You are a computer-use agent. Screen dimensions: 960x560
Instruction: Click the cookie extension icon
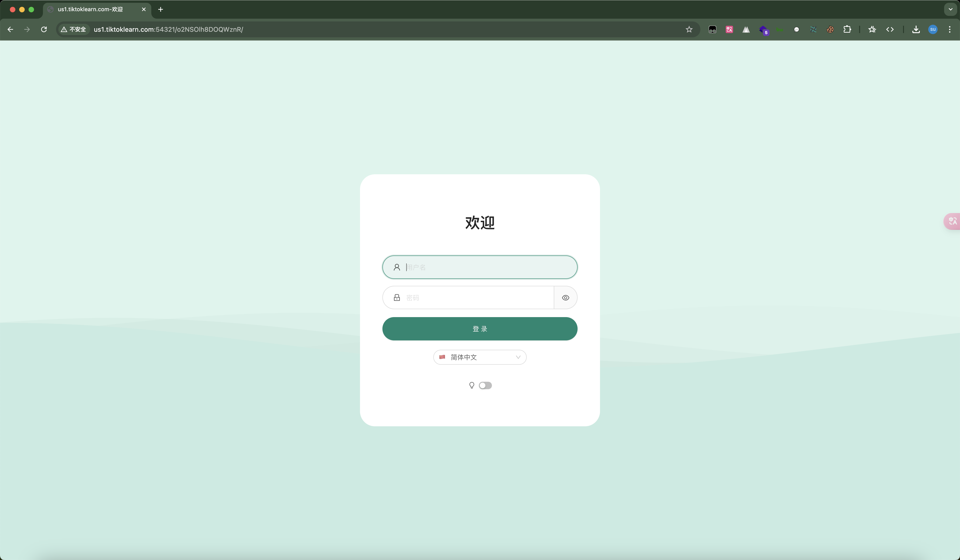pos(830,29)
